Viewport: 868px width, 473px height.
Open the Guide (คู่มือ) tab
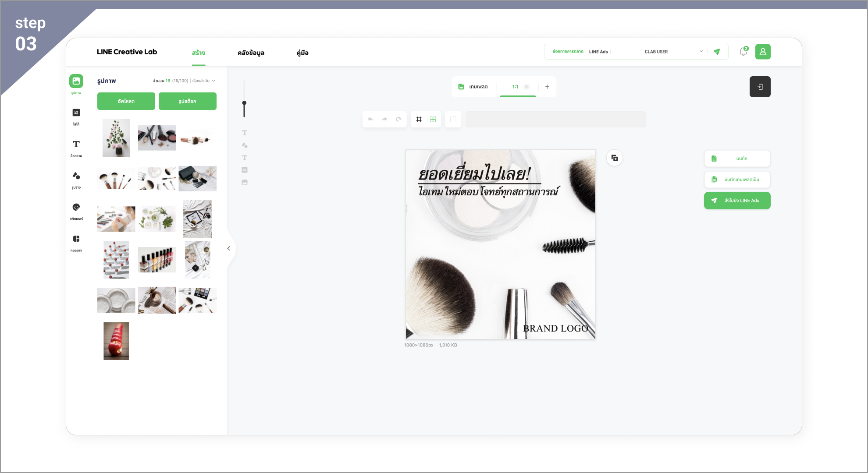click(302, 53)
